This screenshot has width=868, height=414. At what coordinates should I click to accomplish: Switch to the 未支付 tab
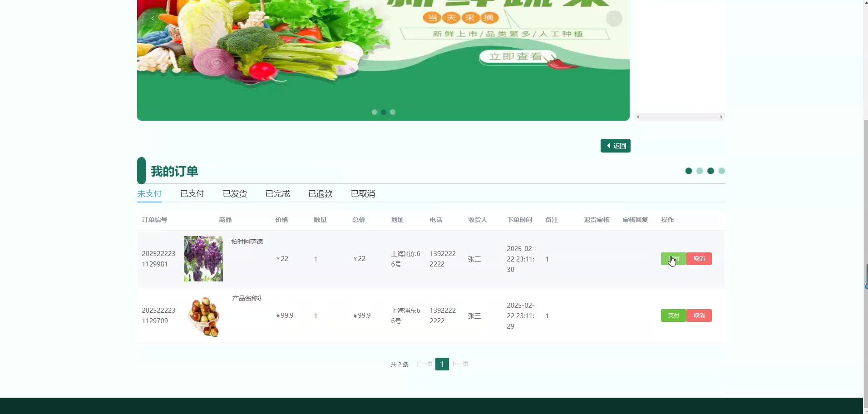point(149,194)
